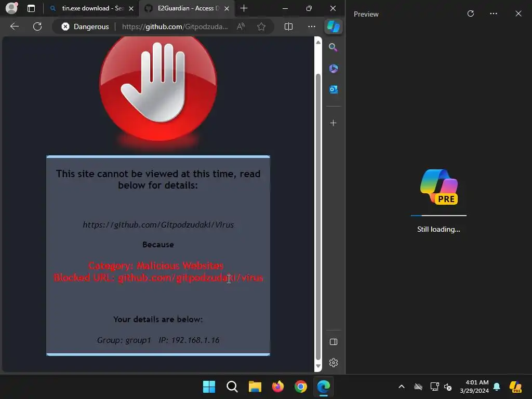Toggle the sidebar visibility button
Screen dimensions: 532x399
[x=333, y=342]
